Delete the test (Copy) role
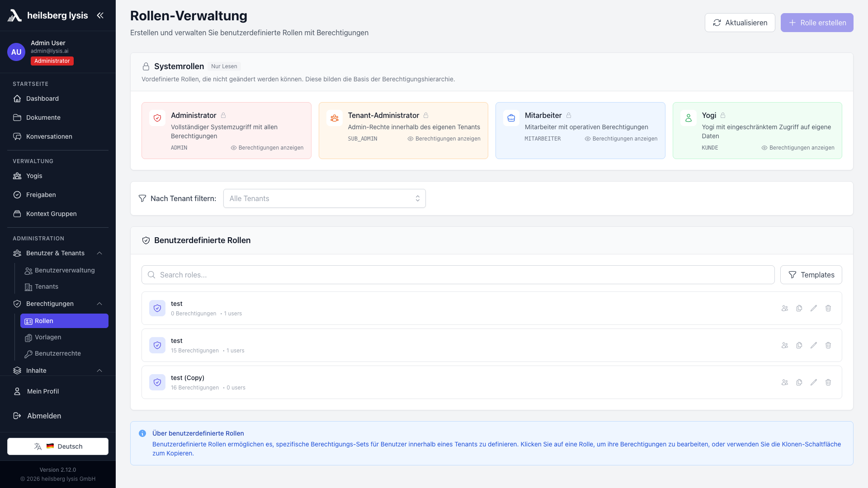Image resolution: width=868 pixels, height=488 pixels. 828,382
